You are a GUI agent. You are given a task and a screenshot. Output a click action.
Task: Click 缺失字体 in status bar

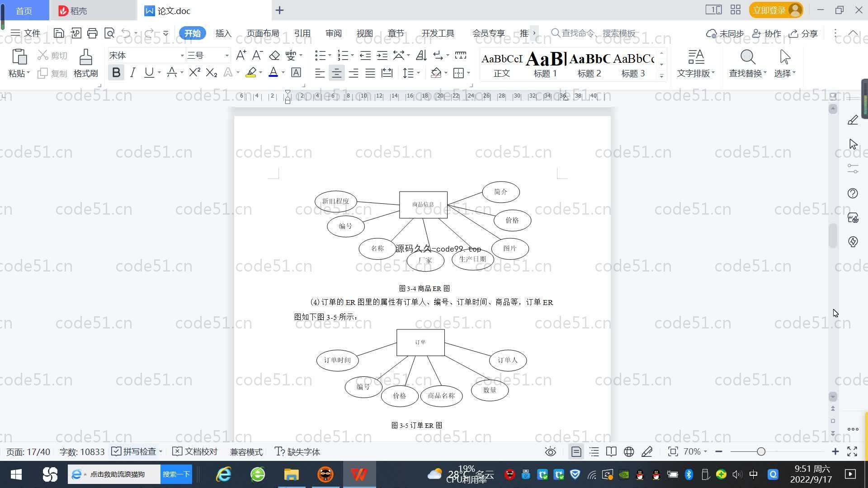tap(297, 452)
